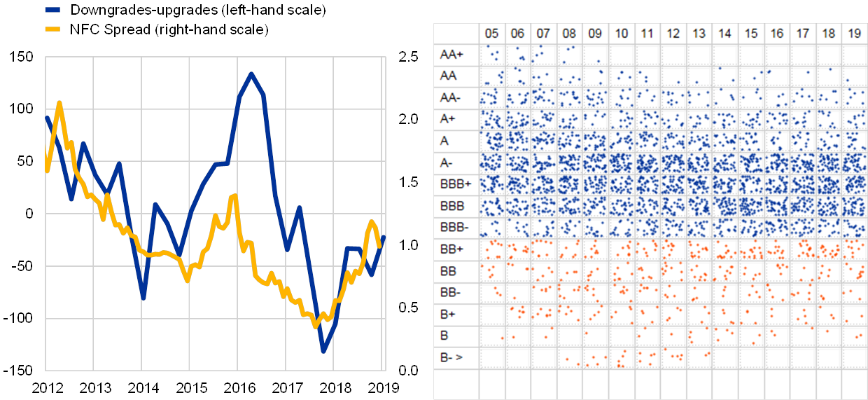Click the blue Downgrades-upgrades legend swatch
The image size is (868, 400).
click(51, 10)
